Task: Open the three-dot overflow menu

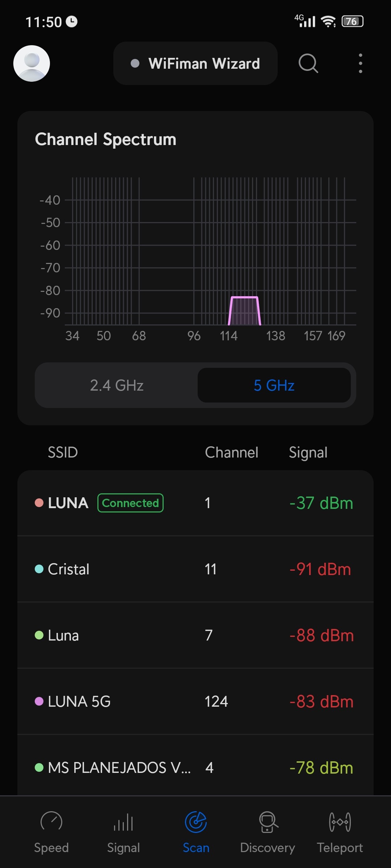Action: (x=360, y=63)
